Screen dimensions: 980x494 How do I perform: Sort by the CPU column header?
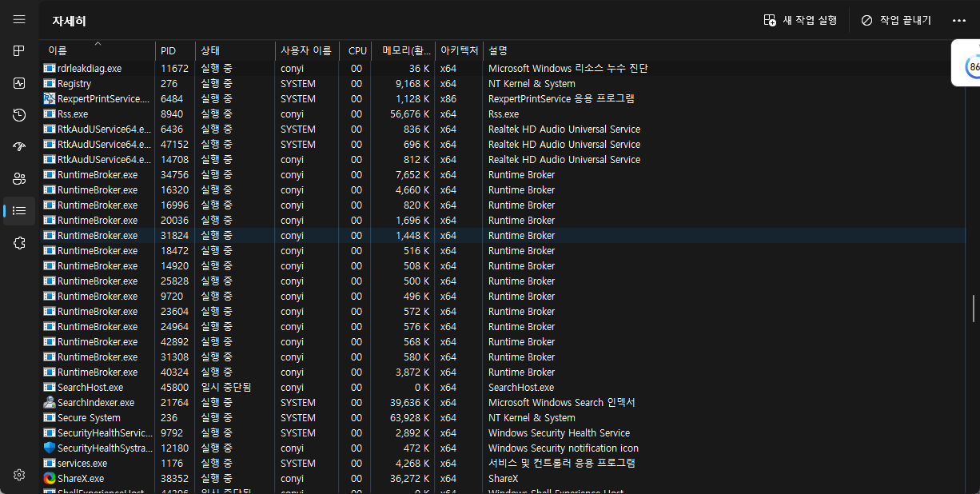[357, 51]
